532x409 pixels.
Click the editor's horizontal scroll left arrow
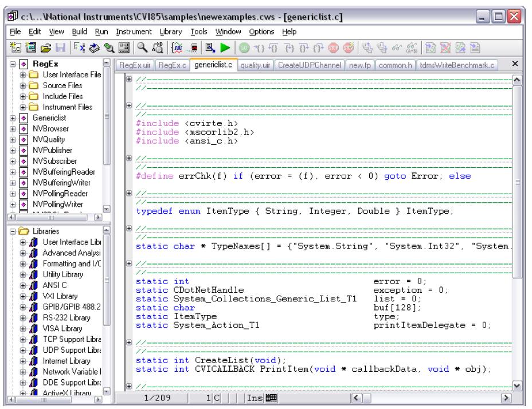point(355,398)
